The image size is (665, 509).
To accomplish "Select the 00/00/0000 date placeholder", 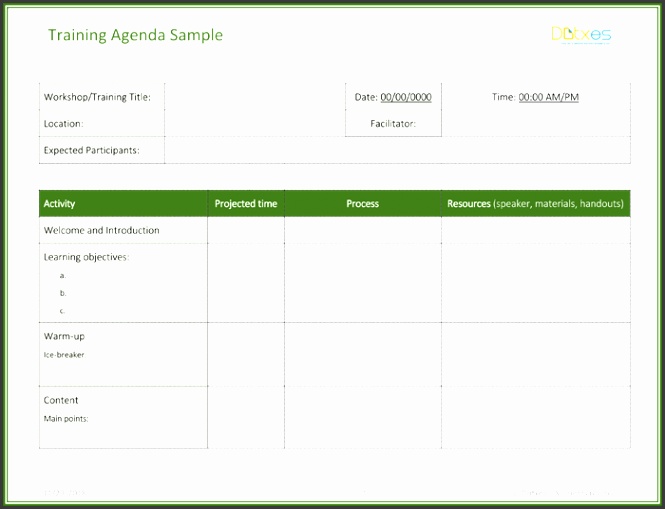I will pos(406,97).
